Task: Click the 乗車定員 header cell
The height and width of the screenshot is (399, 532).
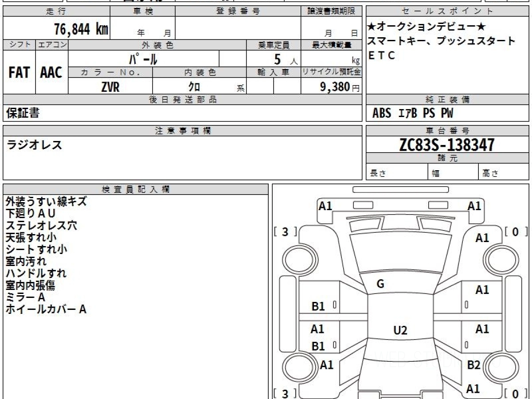Action: (x=274, y=45)
